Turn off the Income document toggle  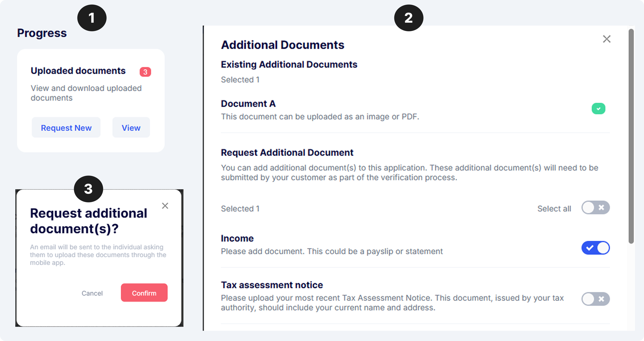595,248
